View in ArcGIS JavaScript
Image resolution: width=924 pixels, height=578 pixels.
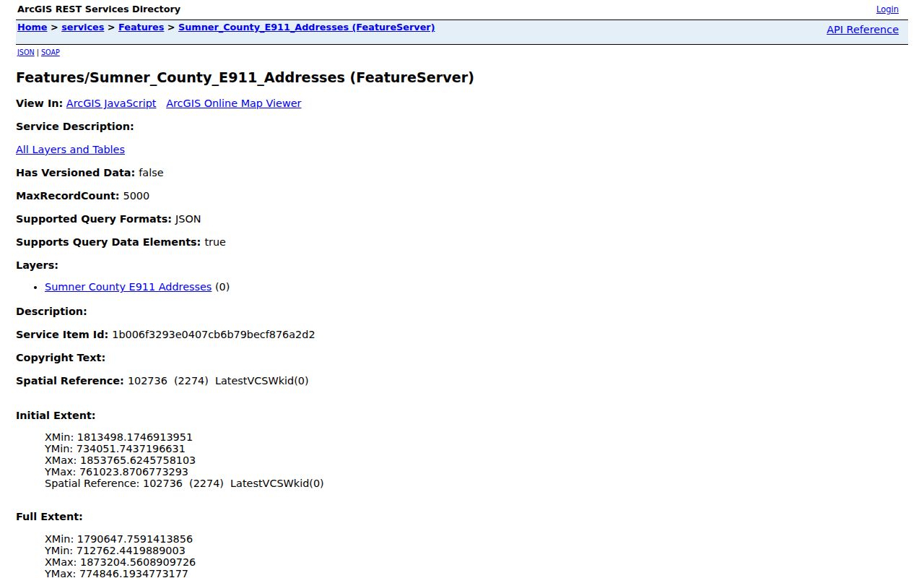pos(111,103)
